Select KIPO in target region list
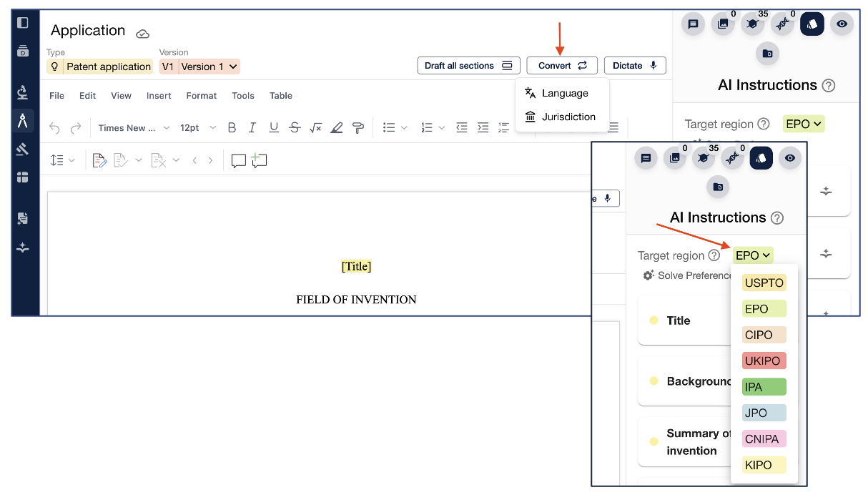868x495 pixels. click(x=764, y=465)
